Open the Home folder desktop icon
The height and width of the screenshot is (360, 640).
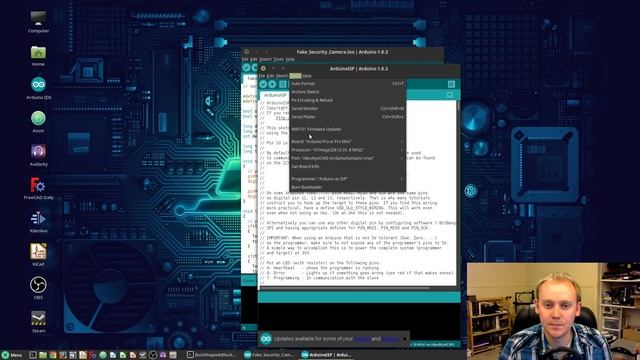point(38,56)
